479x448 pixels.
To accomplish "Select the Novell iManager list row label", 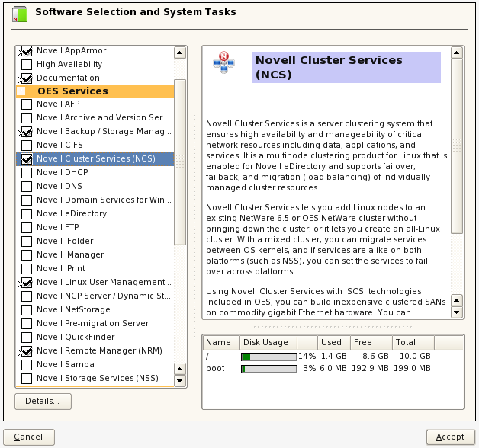I will [x=70, y=254].
